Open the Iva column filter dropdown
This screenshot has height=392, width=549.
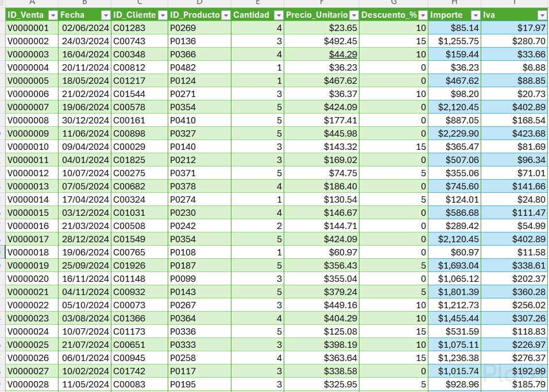click(542, 15)
